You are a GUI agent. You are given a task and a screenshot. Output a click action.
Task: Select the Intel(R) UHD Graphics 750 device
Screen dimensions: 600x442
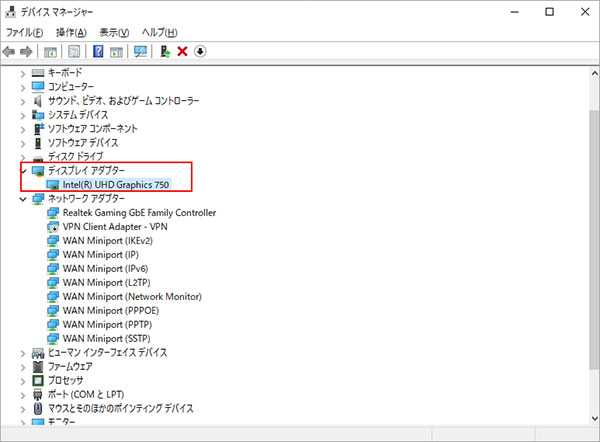tap(115, 184)
